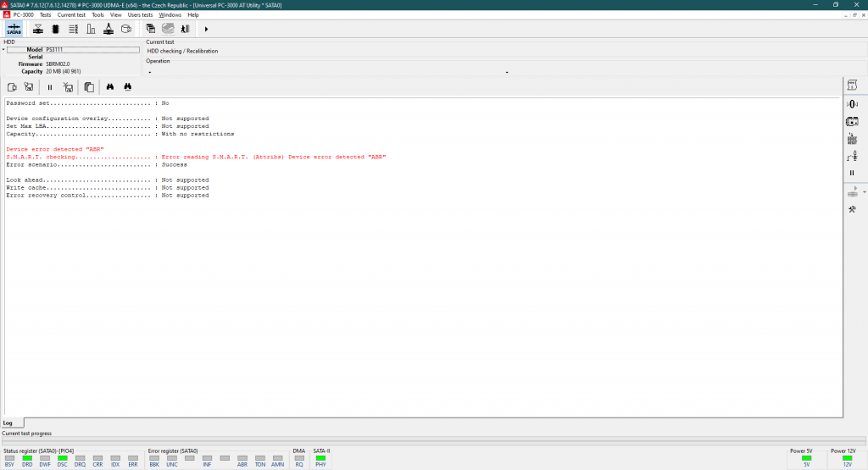
Task: Open the Tests menu
Action: click(x=45, y=14)
